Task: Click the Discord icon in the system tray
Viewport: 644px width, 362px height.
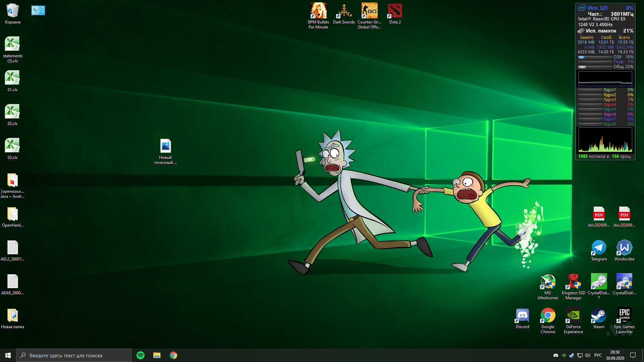Action: [555, 355]
